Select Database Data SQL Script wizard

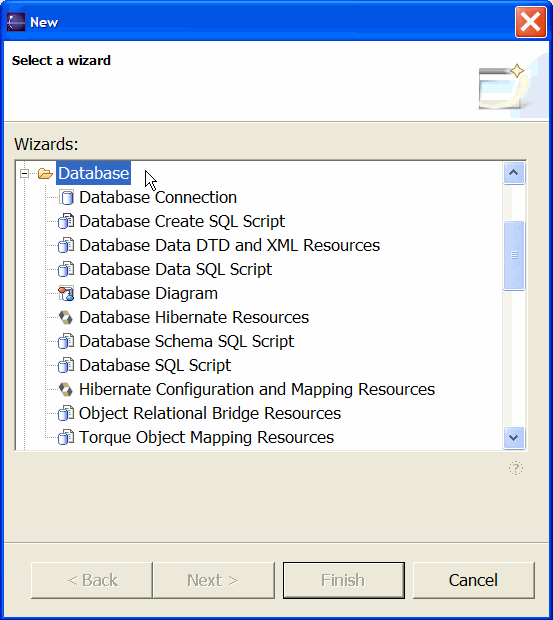point(176,269)
